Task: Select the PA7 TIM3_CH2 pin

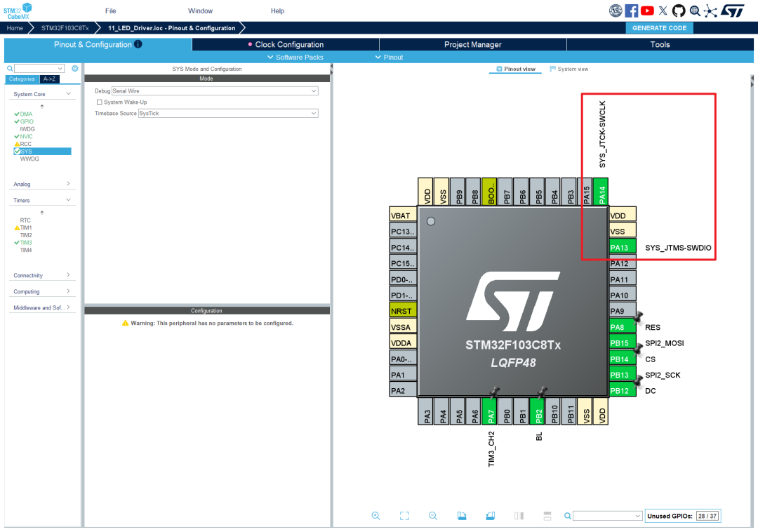Action: (x=489, y=411)
